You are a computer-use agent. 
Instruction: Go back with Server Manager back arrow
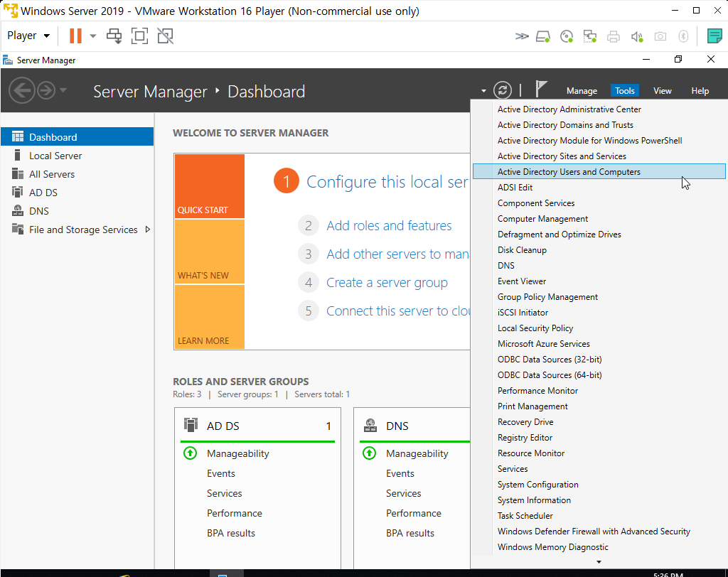pyautogui.click(x=22, y=90)
